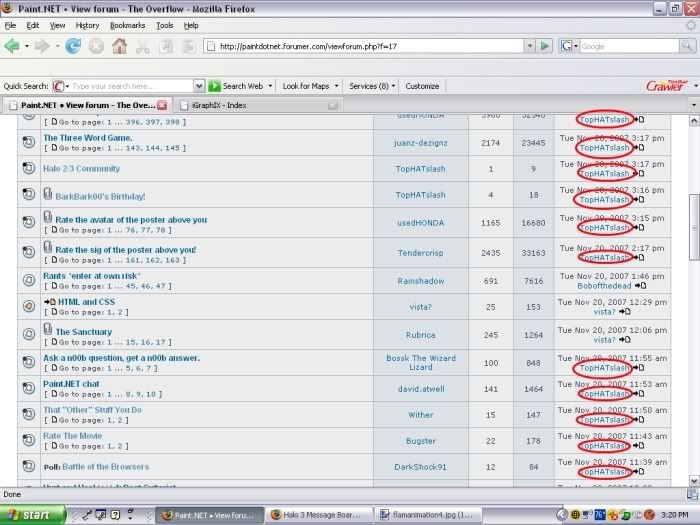The image size is (700, 525).
Task: Focus the Quick Search text field
Action: click(x=132, y=86)
